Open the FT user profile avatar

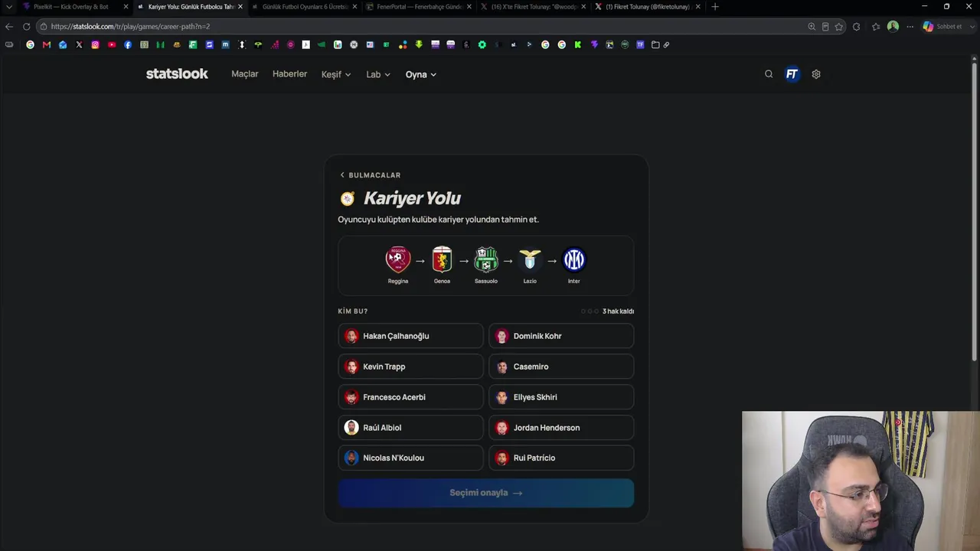792,74
